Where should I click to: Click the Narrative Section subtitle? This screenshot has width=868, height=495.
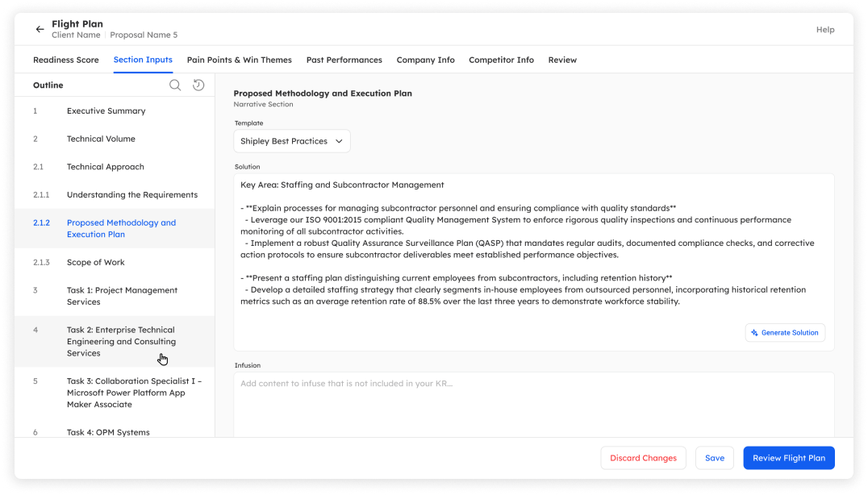[x=264, y=105]
